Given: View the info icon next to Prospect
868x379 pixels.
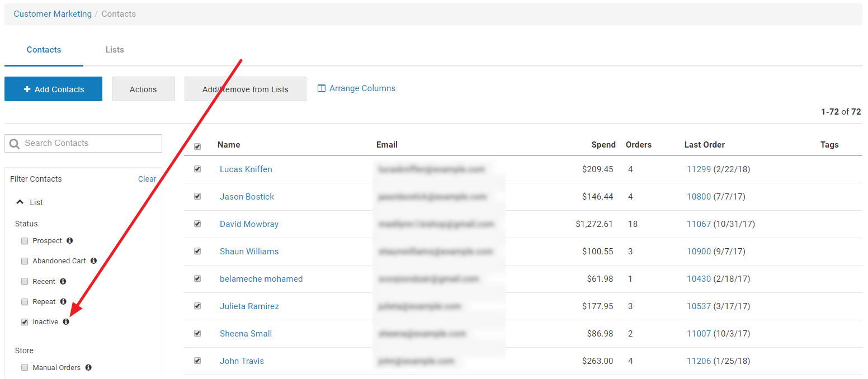Looking at the screenshot, I should point(69,241).
